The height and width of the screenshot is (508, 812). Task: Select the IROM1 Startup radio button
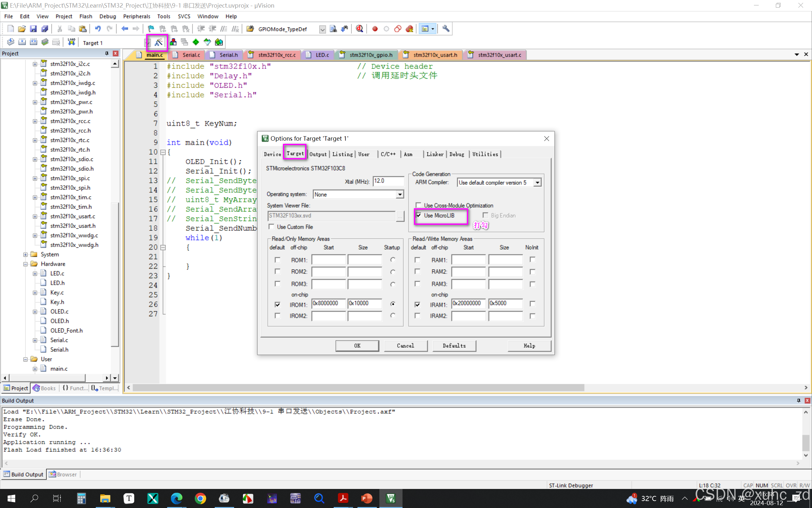coord(393,304)
